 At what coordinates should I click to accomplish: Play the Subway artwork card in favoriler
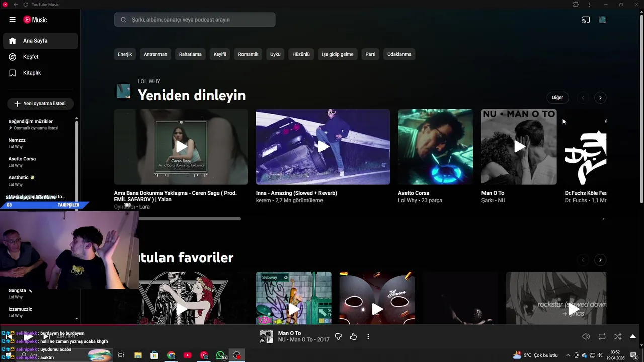tap(294, 298)
